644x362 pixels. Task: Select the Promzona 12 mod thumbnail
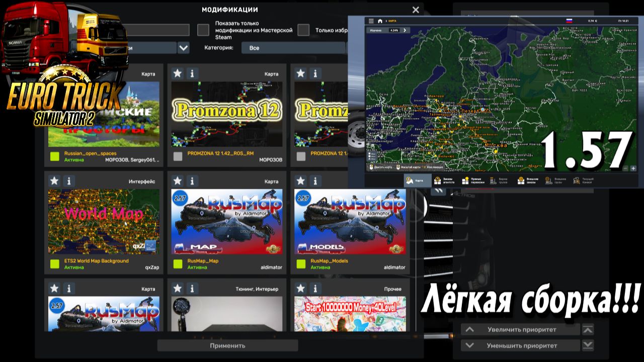pos(227,114)
